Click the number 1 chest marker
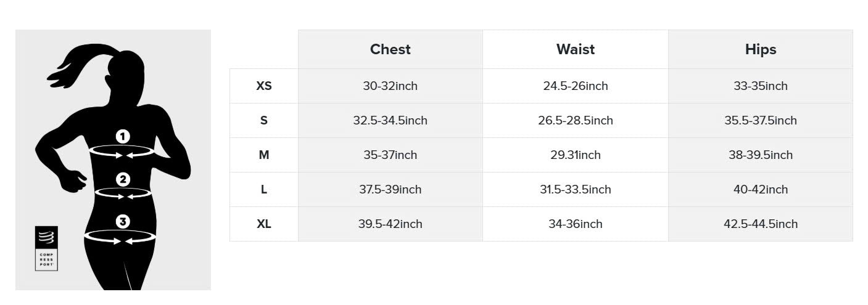 coord(123,136)
